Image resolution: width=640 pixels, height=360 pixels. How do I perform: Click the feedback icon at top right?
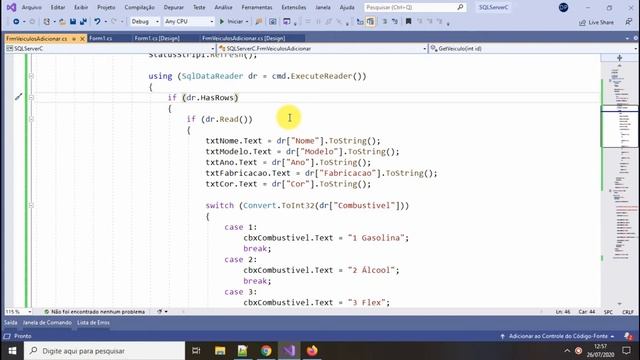(x=629, y=22)
